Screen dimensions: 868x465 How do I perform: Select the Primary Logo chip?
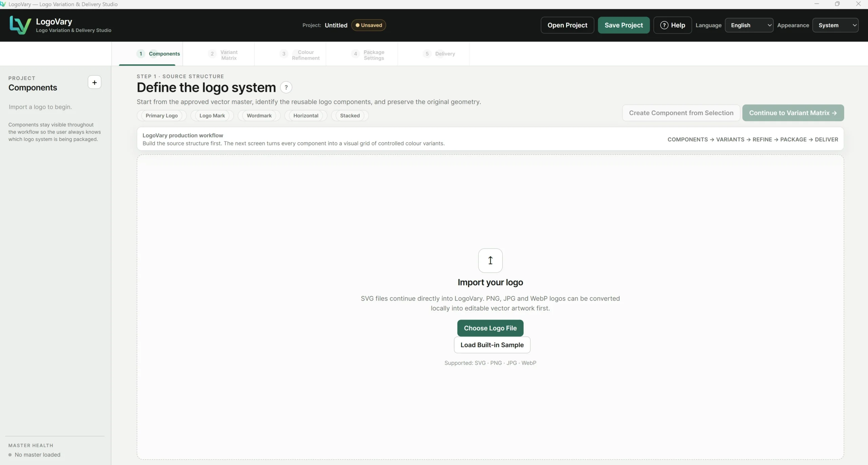point(162,116)
